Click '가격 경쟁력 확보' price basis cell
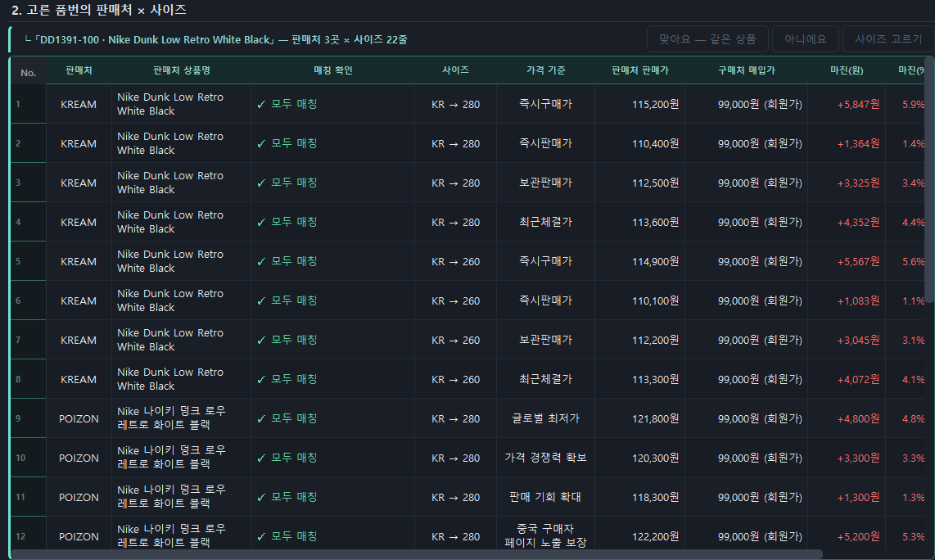 click(545, 458)
